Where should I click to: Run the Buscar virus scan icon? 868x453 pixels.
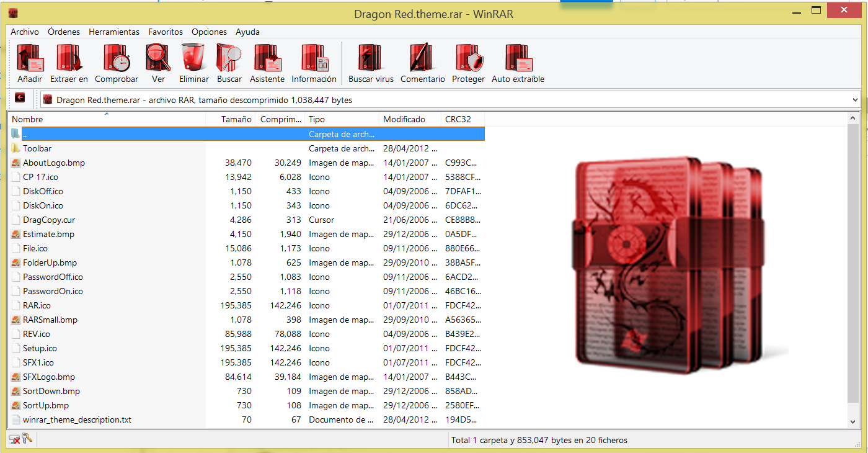click(x=371, y=58)
